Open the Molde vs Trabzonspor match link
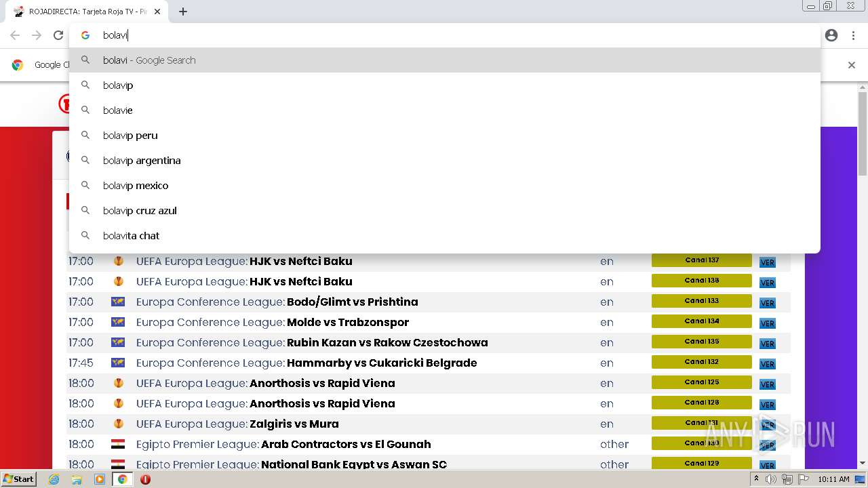The width and height of the screenshot is (868, 488). (x=348, y=322)
